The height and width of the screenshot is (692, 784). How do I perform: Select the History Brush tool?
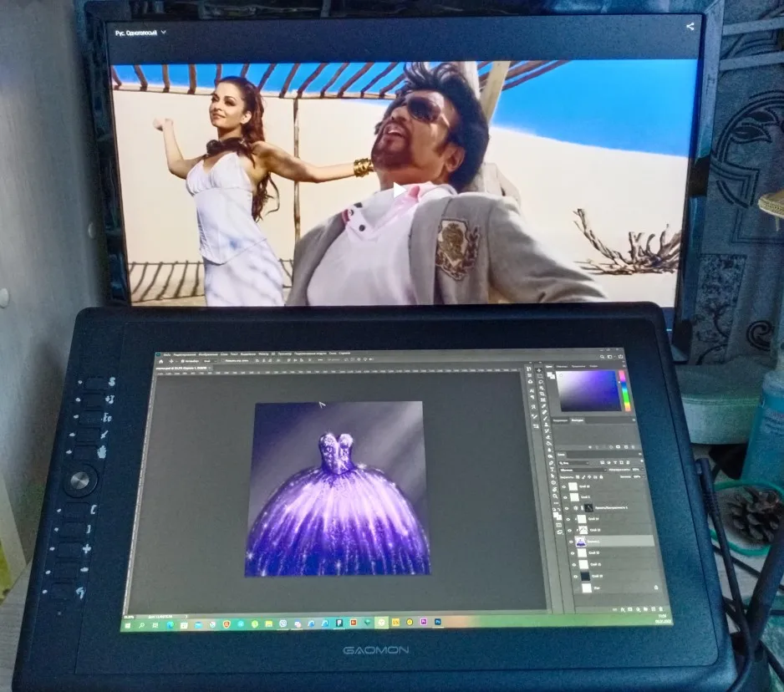click(547, 430)
